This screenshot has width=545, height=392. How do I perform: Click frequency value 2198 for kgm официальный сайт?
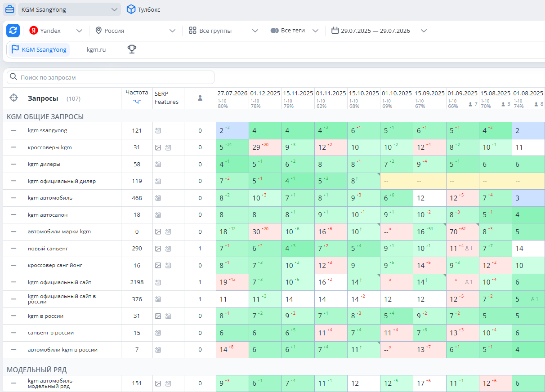tap(137, 282)
